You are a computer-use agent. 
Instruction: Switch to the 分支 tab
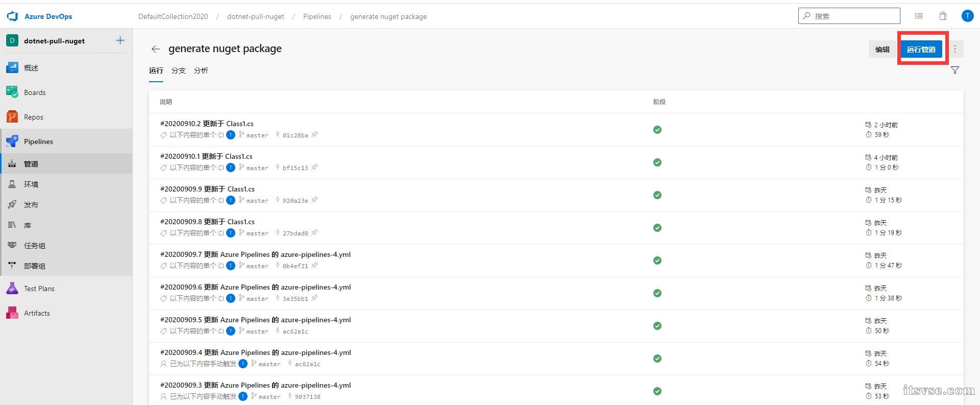coord(179,70)
